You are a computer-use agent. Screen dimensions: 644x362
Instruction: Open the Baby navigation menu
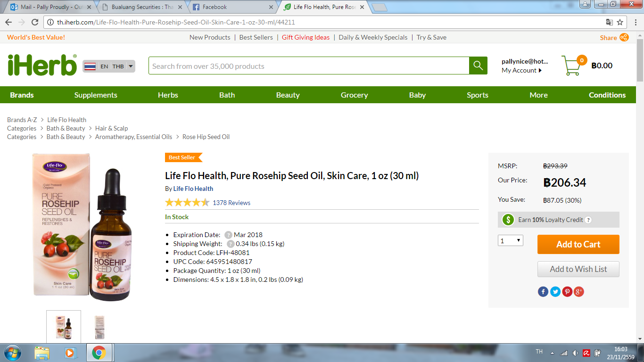click(417, 95)
